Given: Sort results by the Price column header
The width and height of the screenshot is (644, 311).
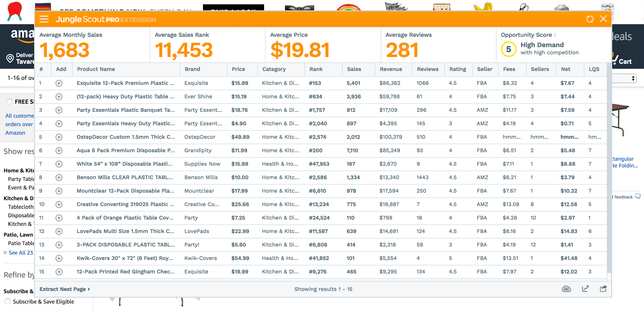Looking at the screenshot, I should coord(238,69).
